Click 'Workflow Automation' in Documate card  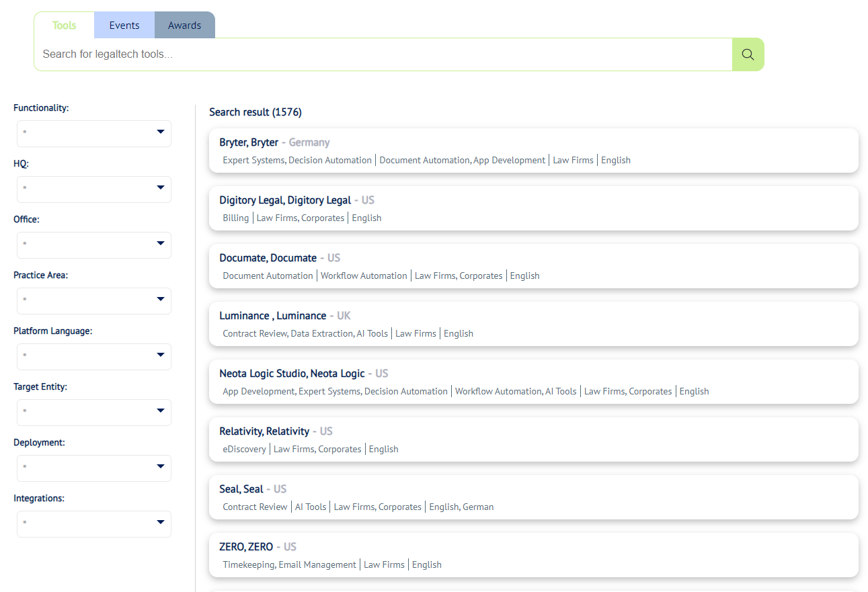[364, 276]
